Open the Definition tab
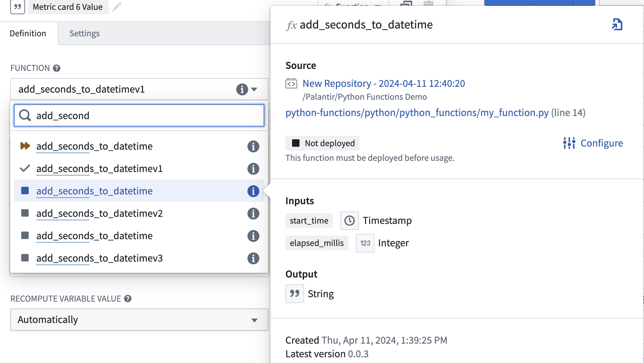The width and height of the screenshot is (644, 363). 28,33
